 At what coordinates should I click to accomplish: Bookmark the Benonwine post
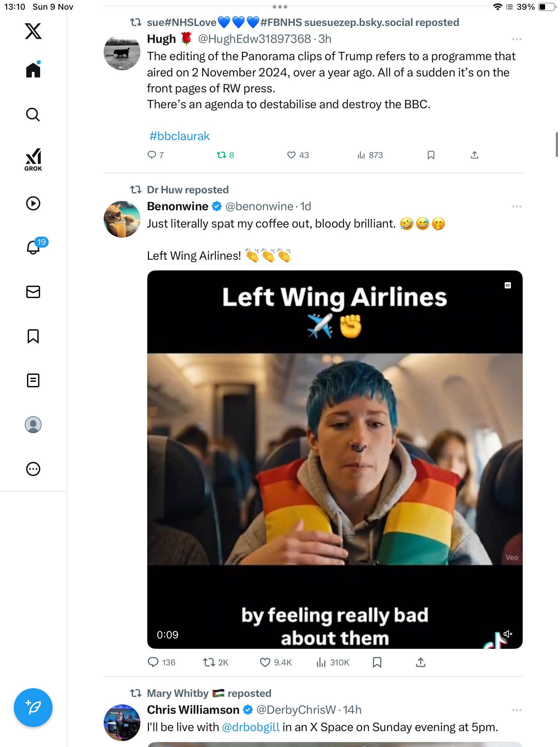pos(377,662)
